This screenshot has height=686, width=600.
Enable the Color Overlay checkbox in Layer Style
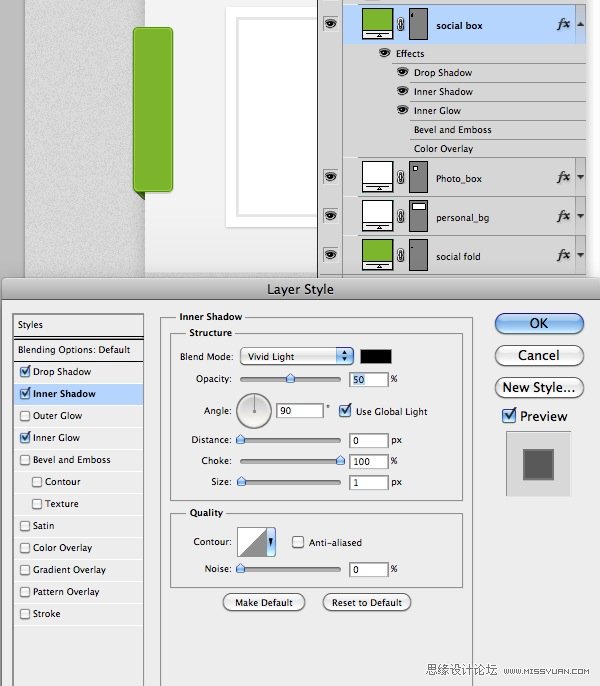[25, 548]
